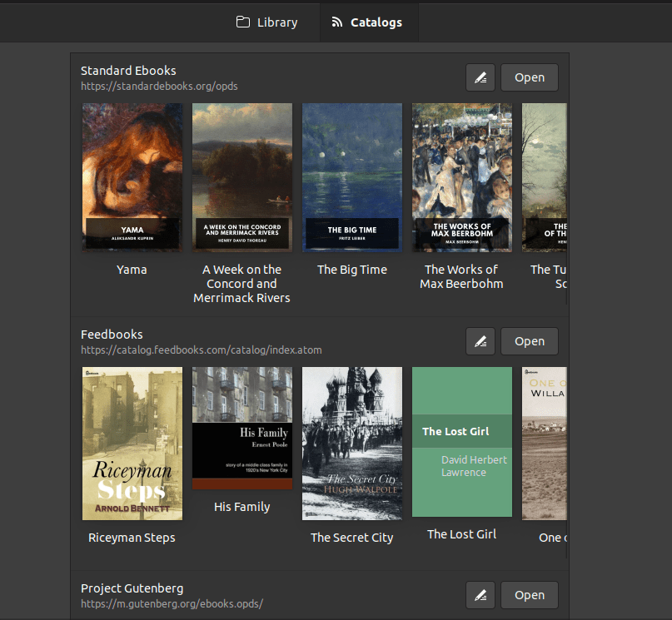Viewport: 672px width, 620px height.
Task: Select the Riceyman Steps cover
Action: [132, 444]
